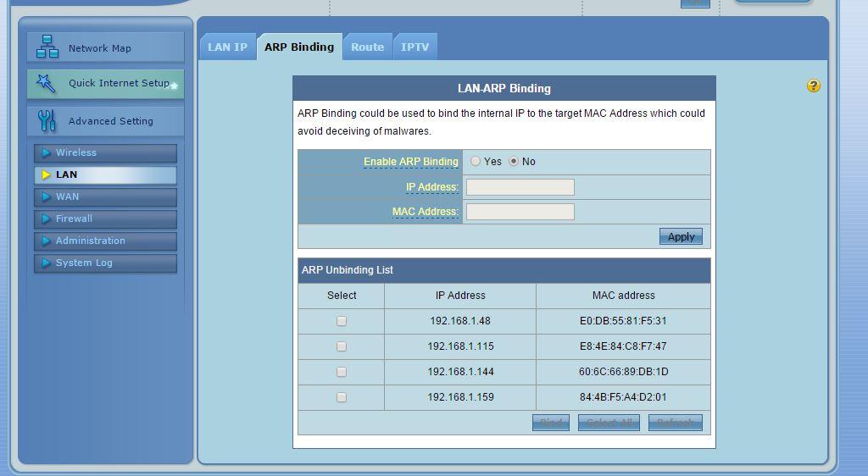Open the Firewall settings menu
Viewport: 868px width, 476px height.
(105, 219)
